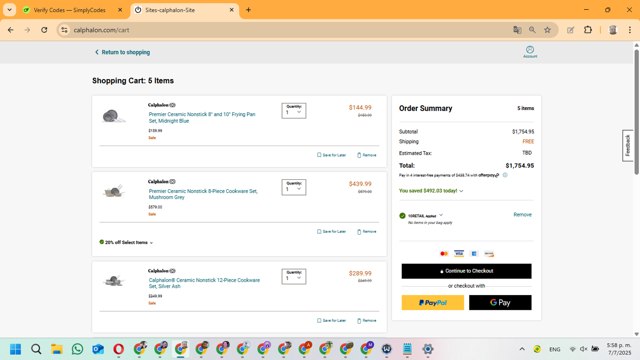The width and height of the screenshot is (640, 360).
Task: Open Premier Ceramic Nonstick Frying Pan Set link
Action: tap(202, 118)
